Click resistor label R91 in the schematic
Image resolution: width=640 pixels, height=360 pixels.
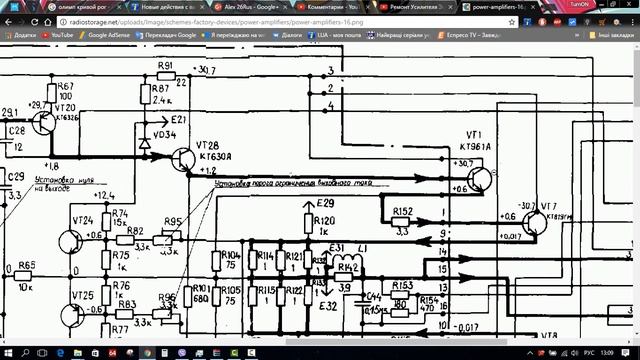(165, 66)
